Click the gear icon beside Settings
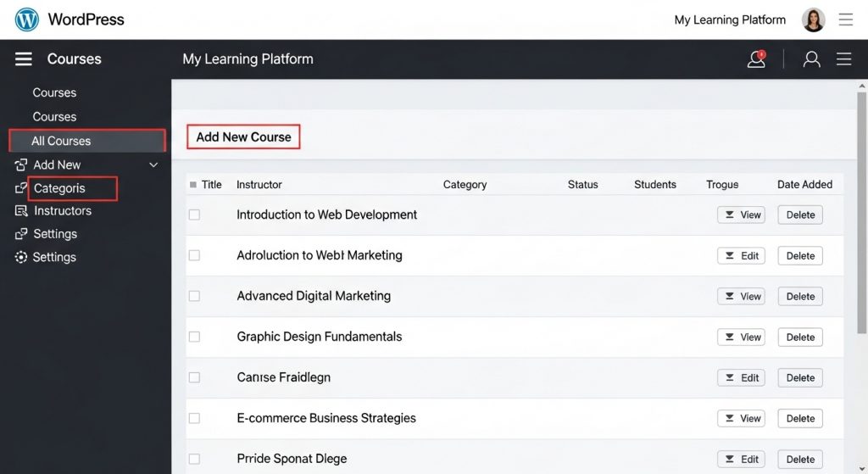The height and width of the screenshot is (474, 868). coord(21,257)
